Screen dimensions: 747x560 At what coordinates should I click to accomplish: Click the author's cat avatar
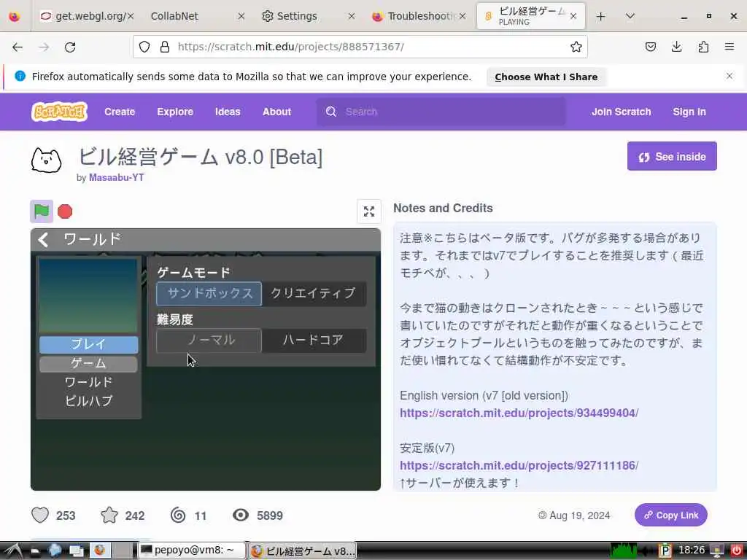46,160
